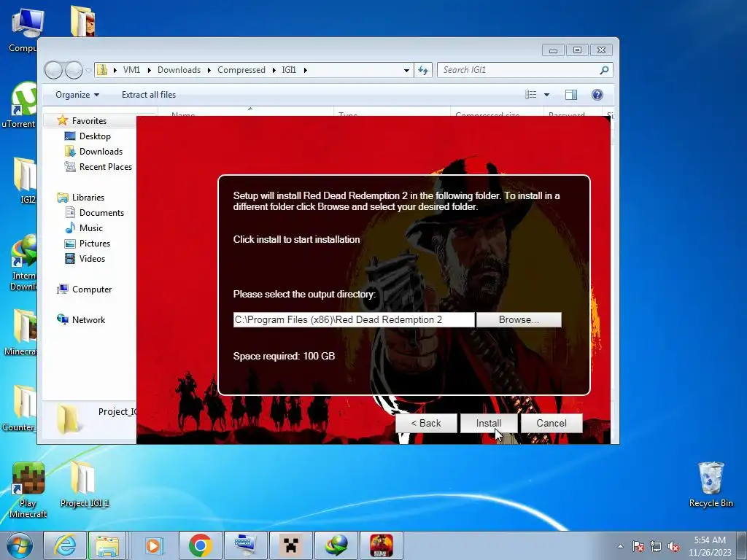Refresh the Explorer address bar
The width and height of the screenshot is (747, 560).
(x=423, y=71)
